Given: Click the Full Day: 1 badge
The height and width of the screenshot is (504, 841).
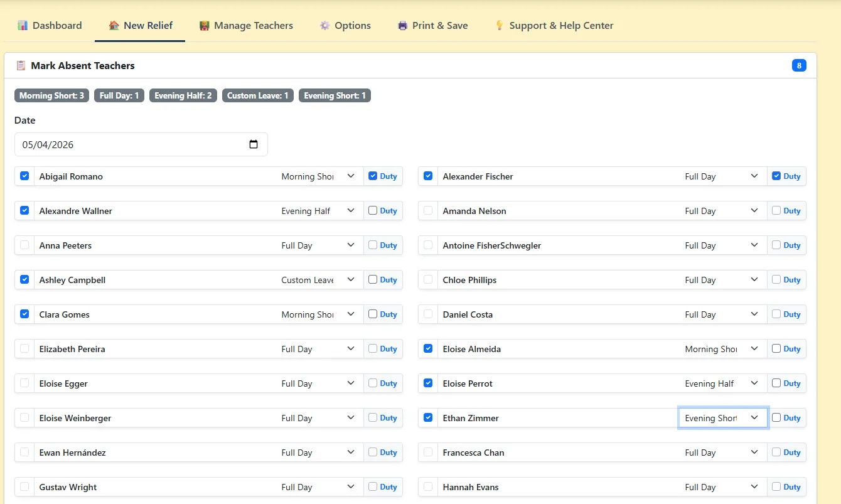Looking at the screenshot, I should click(119, 95).
